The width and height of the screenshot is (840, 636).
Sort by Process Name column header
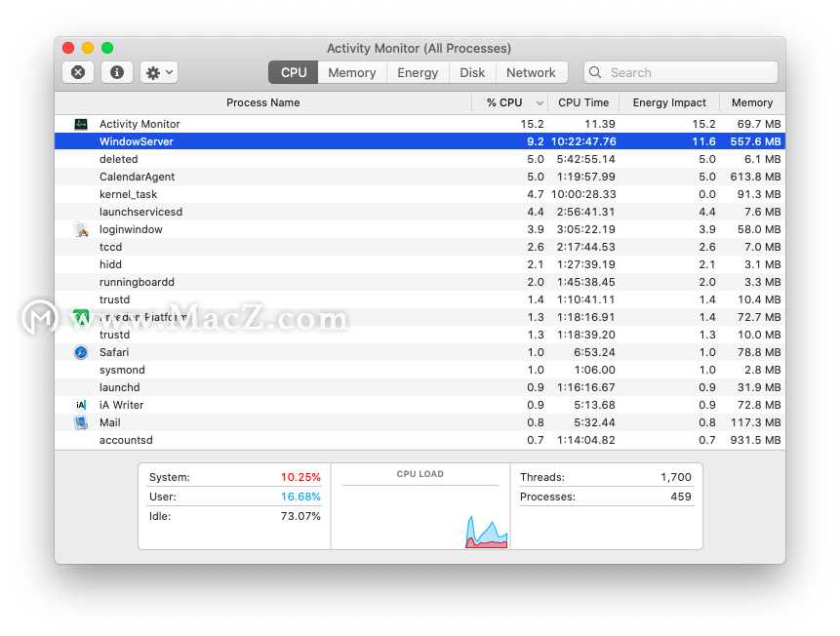(263, 102)
